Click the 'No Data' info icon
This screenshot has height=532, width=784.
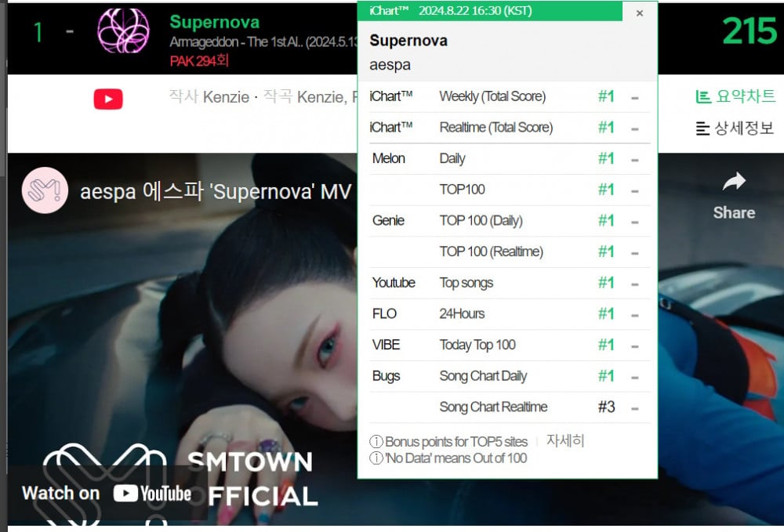tap(376, 458)
